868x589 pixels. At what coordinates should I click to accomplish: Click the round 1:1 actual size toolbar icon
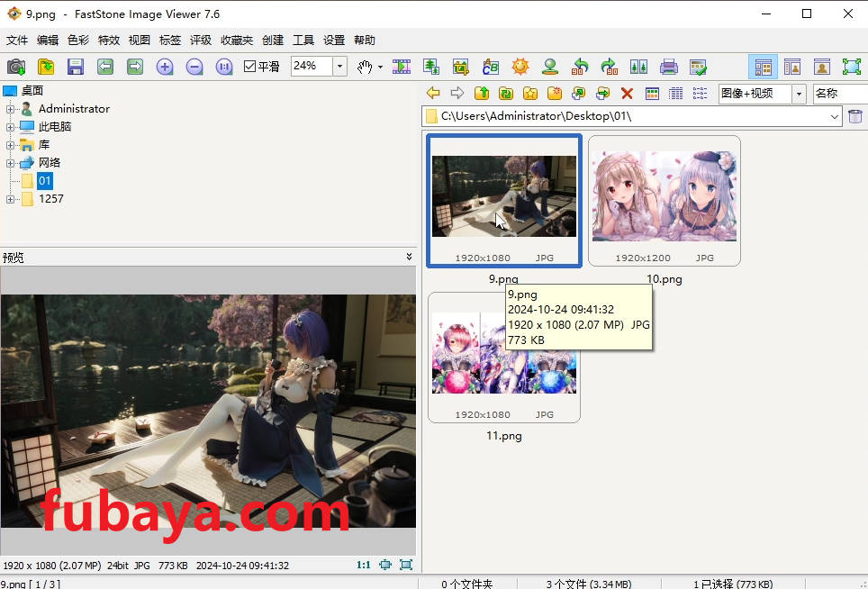pos(224,67)
